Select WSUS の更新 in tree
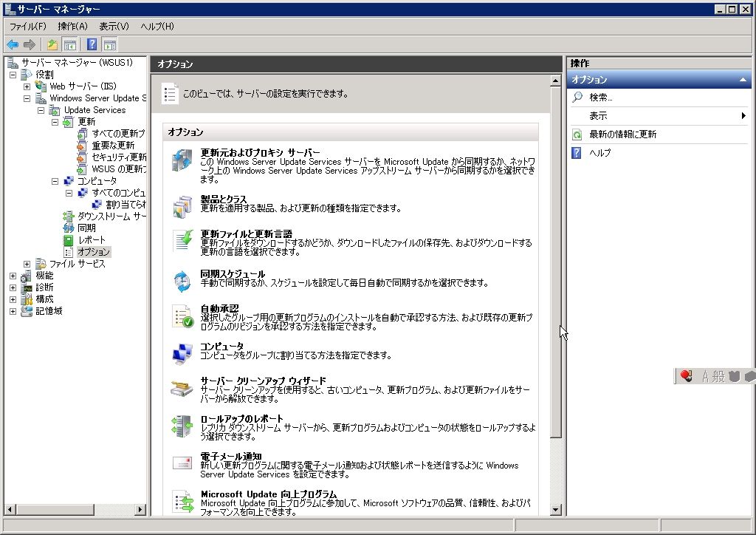The image size is (756, 535). 119,168
